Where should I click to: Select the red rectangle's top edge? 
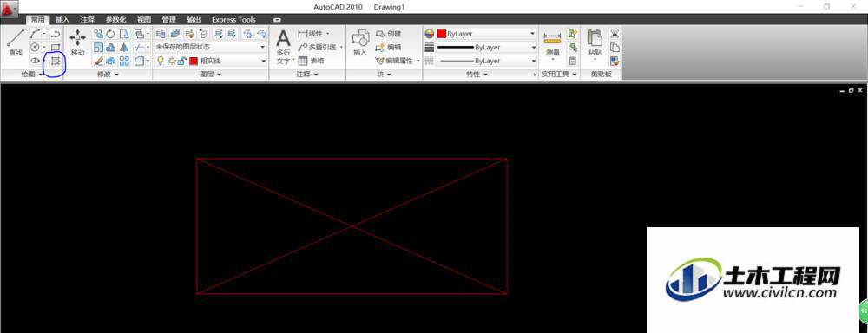352,159
